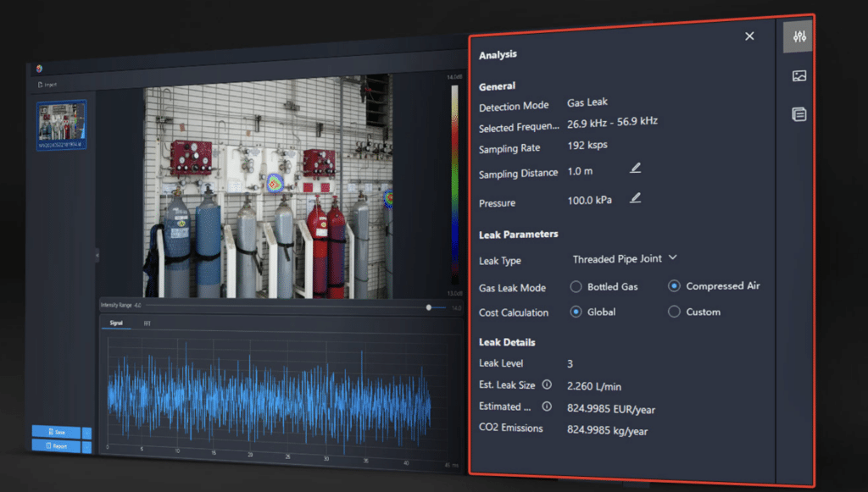
Task: Click the Leak Level value '3'
Action: click(x=570, y=364)
